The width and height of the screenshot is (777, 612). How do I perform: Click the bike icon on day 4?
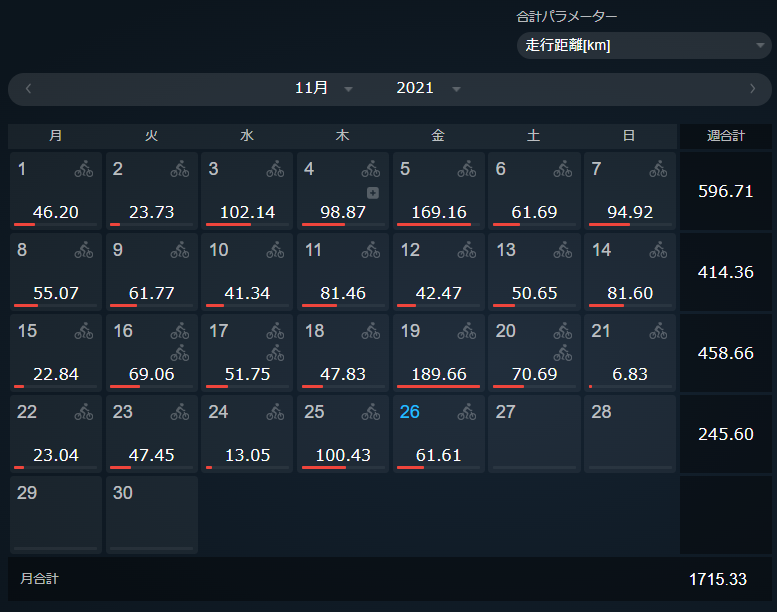(x=371, y=169)
